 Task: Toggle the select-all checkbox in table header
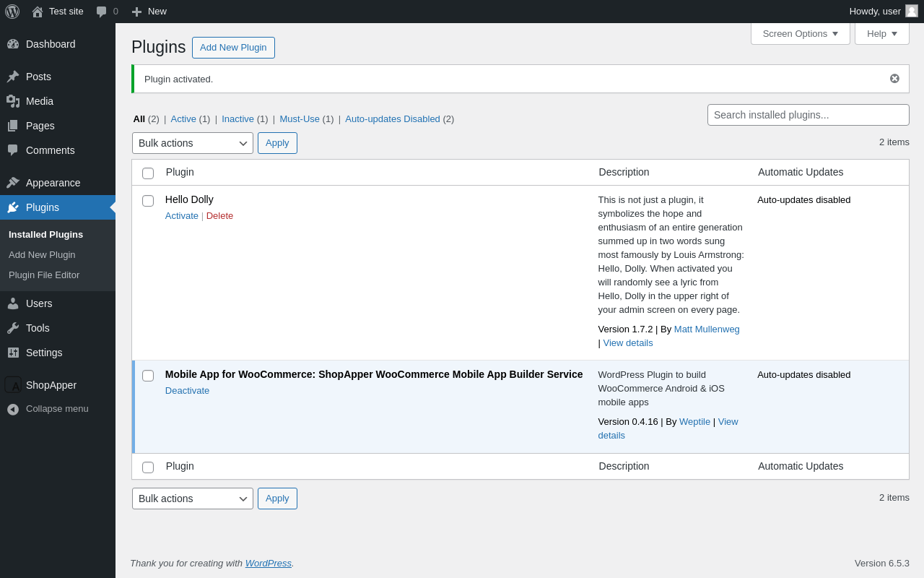(148, 173)
